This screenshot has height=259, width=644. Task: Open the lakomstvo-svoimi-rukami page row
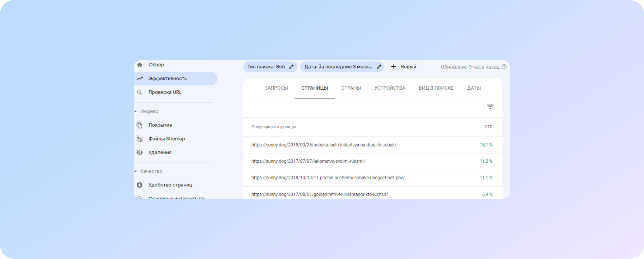[x=372, y=161]
